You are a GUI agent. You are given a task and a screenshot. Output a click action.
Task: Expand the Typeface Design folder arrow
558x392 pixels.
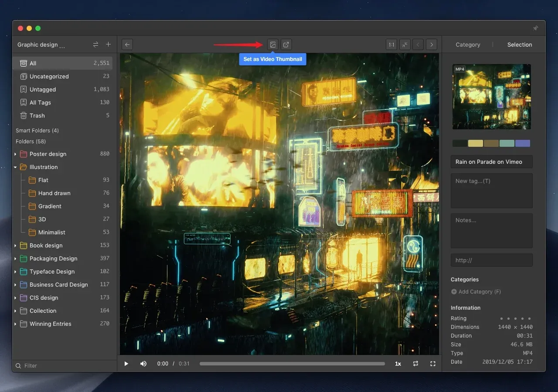point(16,272)
